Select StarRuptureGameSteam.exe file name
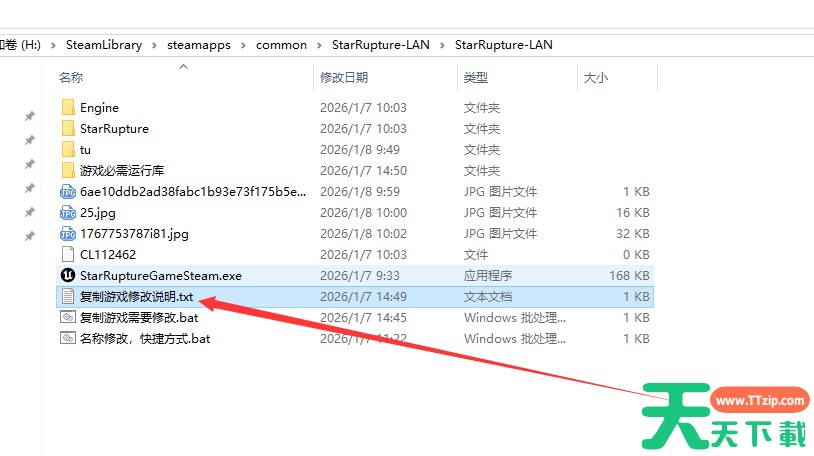Viewport: 814px width, 456px height. click(161, 276)
